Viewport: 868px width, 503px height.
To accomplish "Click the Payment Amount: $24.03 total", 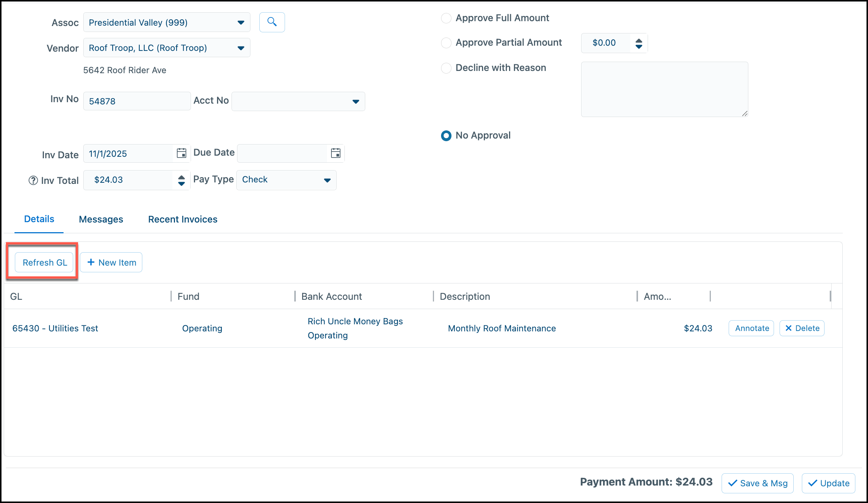I will coord(646,482).
